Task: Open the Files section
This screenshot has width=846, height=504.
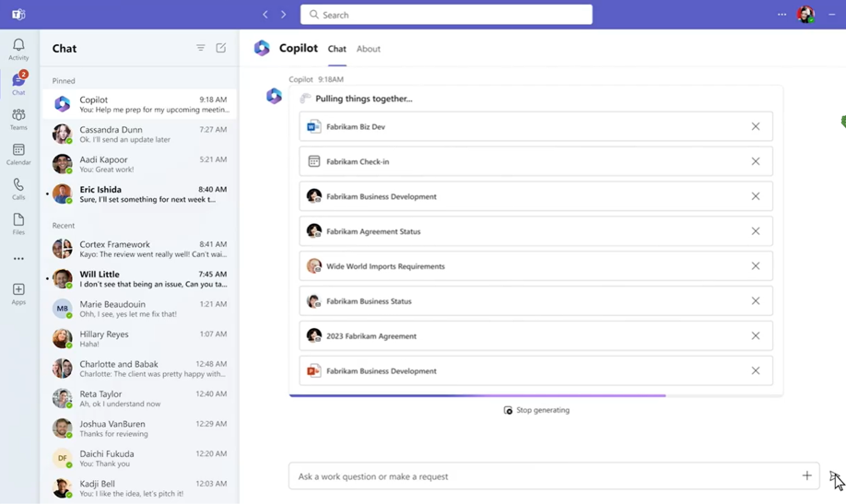Action: (18, 224)
